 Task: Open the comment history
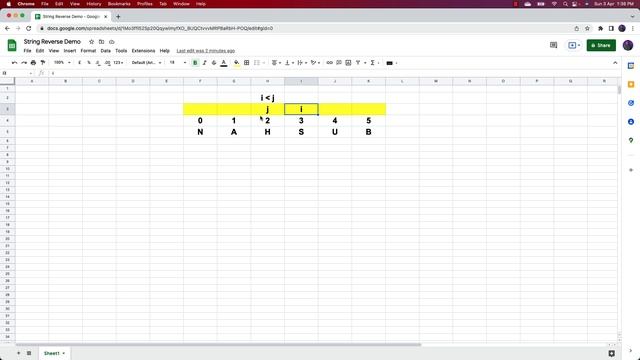click(x=553, y=45)
